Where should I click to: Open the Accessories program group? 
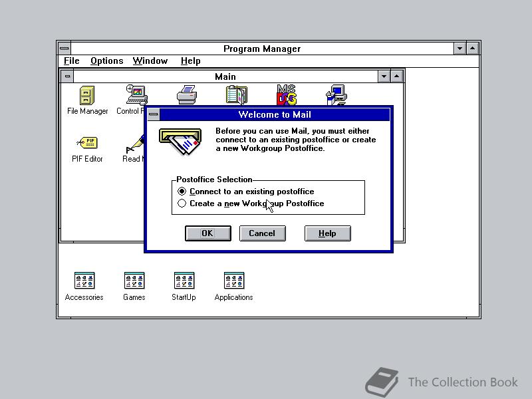coord(84,281)
